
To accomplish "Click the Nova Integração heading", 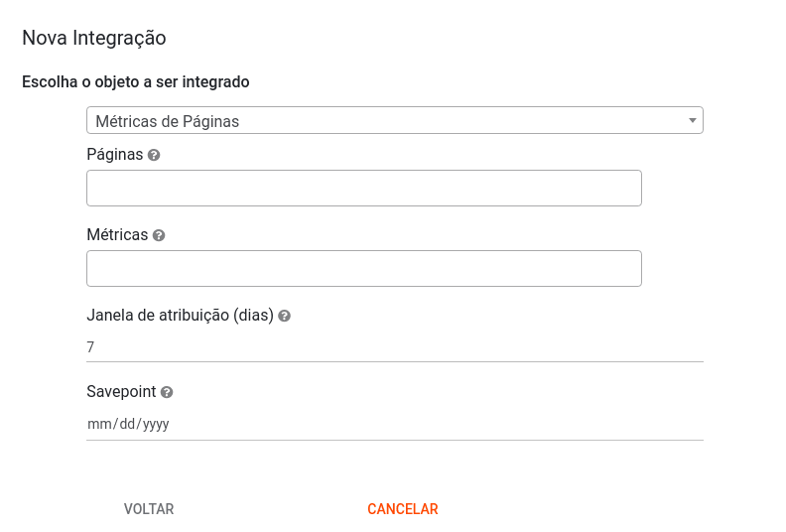I will pos(94,39).
